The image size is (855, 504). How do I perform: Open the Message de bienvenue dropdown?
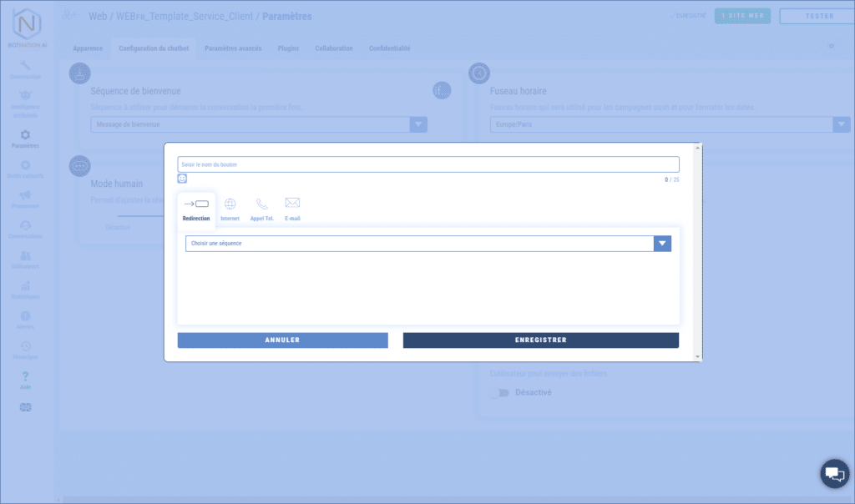click(x=418, y=124)
